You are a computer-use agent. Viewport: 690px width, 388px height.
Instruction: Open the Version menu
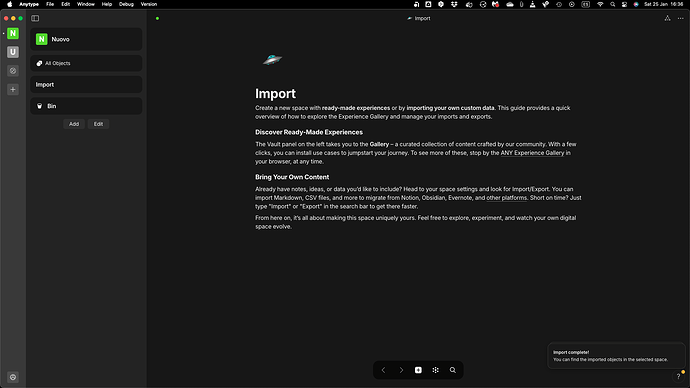point(149,4)
